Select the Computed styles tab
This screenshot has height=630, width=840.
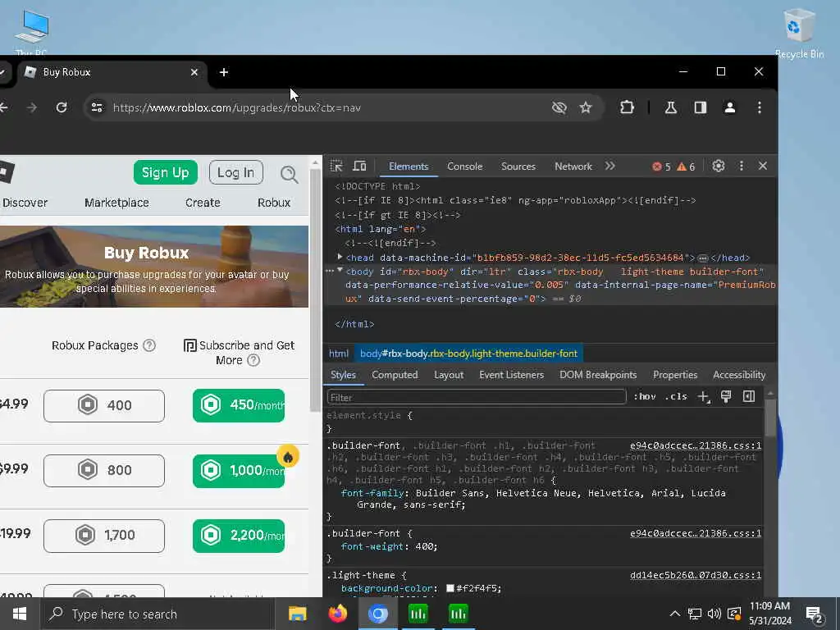point(395,375)
